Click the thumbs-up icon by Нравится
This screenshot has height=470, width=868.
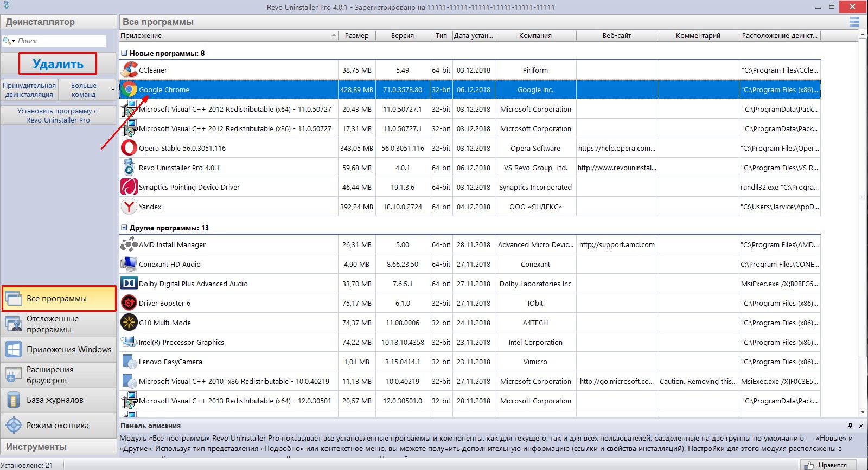click(x=809, y=465)
